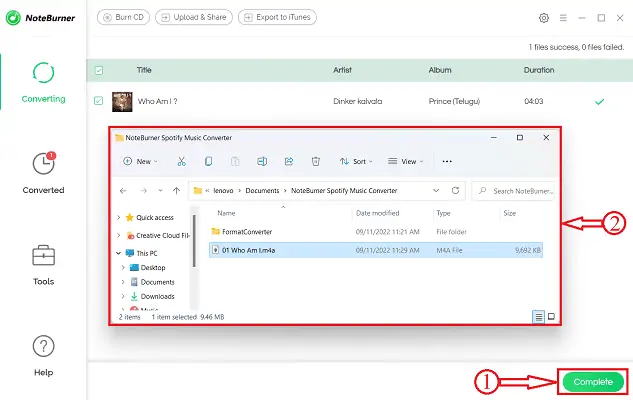Click the 'Who Am I ?' album thumbnail
The height and width of the screenshot is (400, 633).
122,102
